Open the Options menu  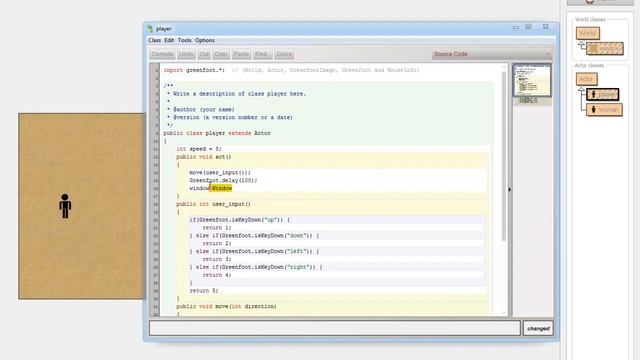tap(204, 40)
